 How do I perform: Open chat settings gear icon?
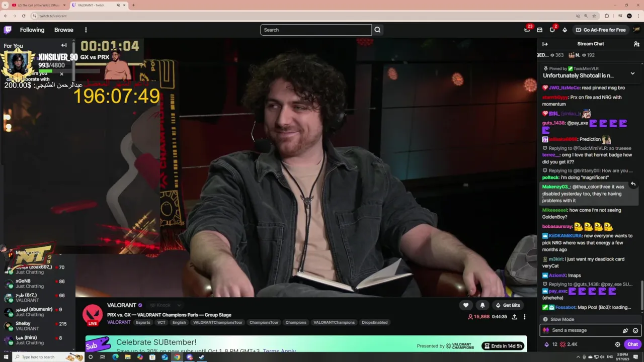(x=617, y=344)
